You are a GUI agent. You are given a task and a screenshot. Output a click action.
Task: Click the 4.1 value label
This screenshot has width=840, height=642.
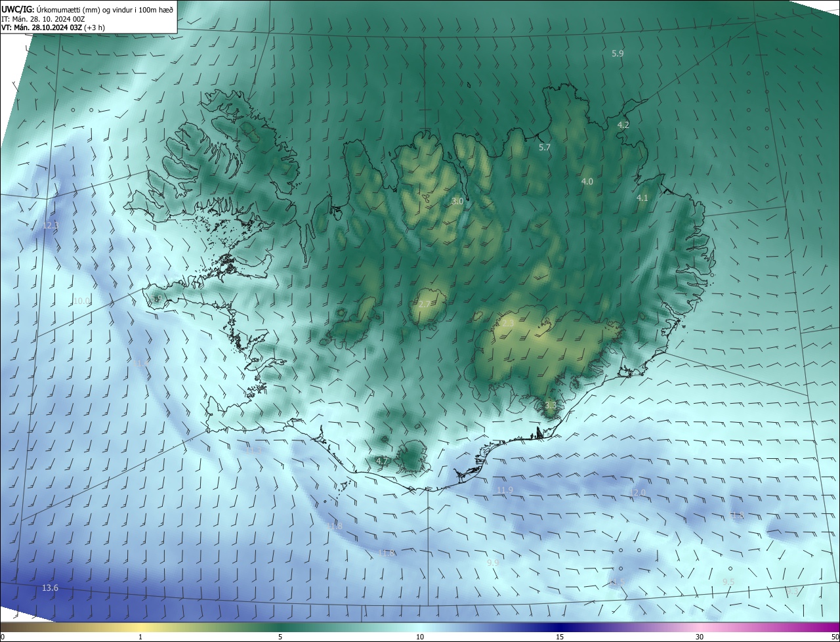(x=642, y=198)
